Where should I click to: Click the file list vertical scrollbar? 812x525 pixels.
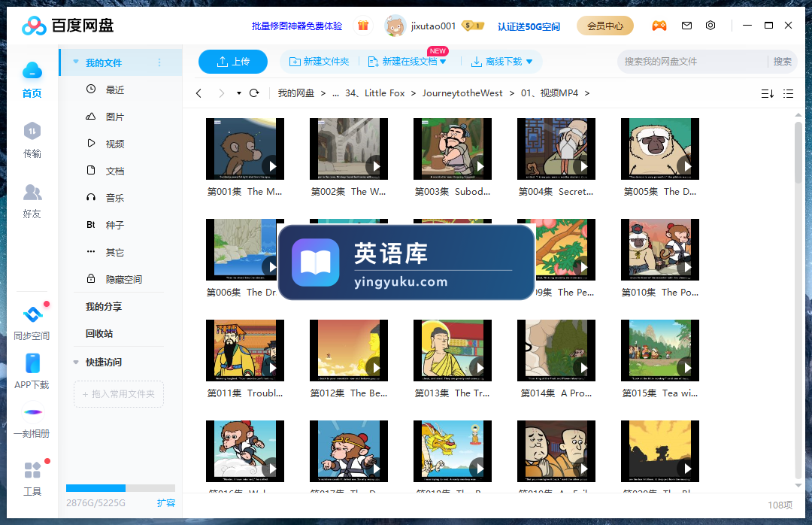(798, 153)
